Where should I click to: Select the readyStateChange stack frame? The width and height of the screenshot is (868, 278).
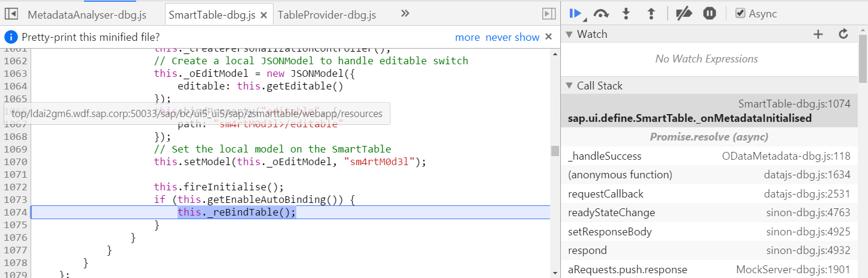point(709,213)
